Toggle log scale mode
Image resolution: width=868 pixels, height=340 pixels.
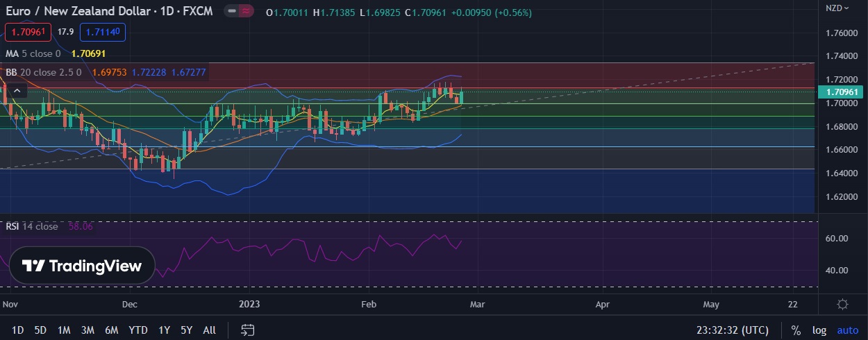819,330
